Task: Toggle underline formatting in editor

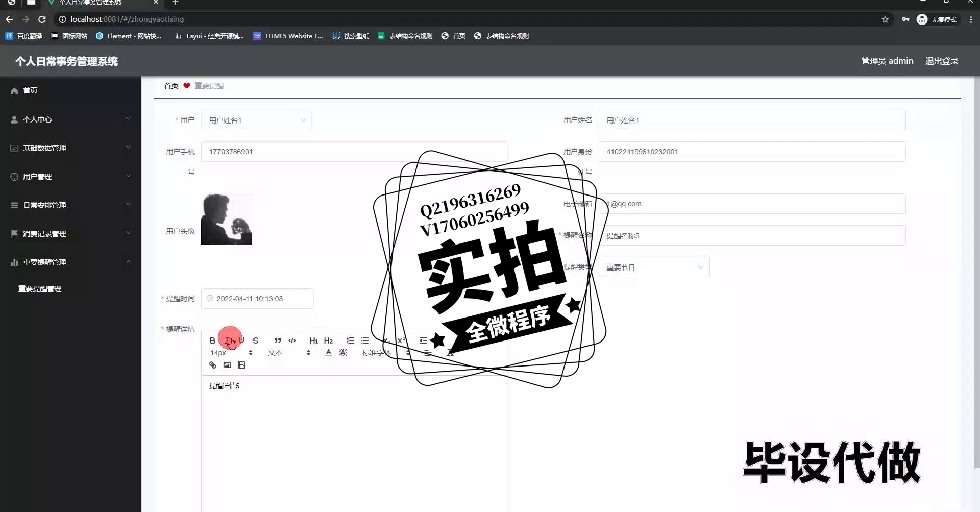Action: [241, 340]
